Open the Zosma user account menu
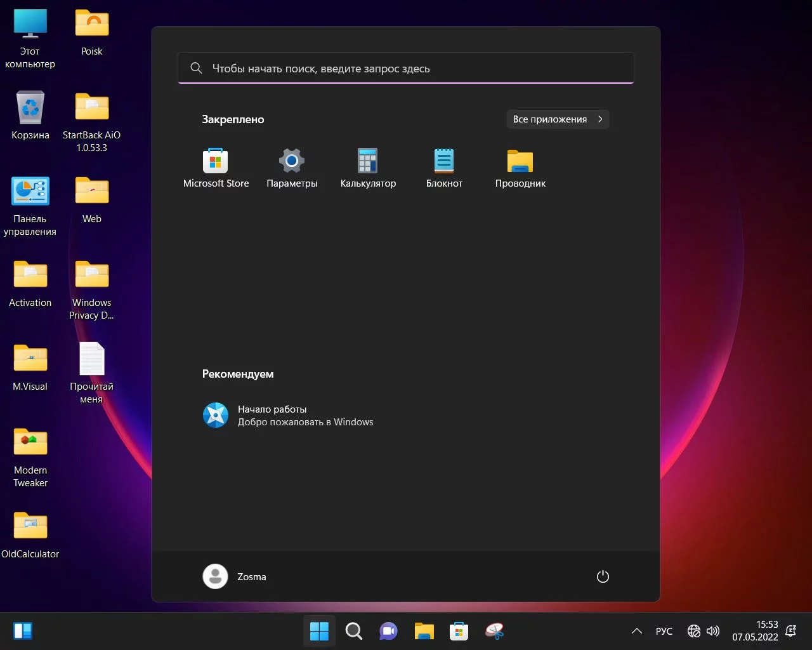This screenshot has width=812, height=650. (235, 576)
